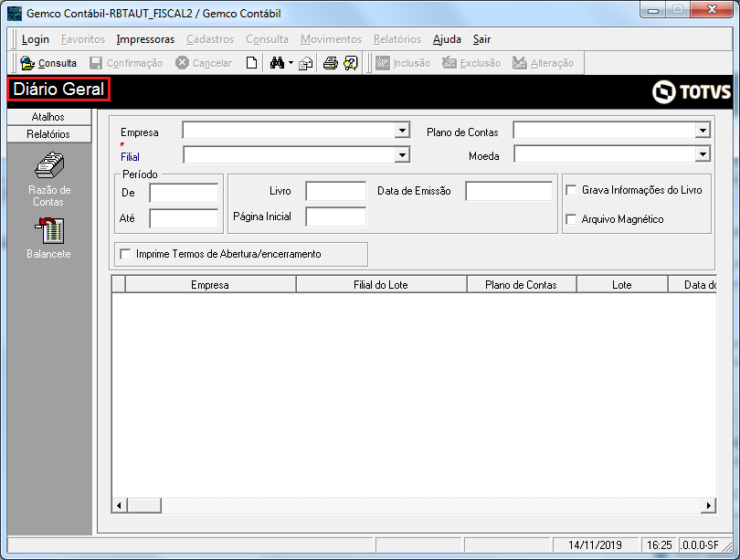Open the Login menu
Screen dimensions: 740x560
(x=36, y=39)
